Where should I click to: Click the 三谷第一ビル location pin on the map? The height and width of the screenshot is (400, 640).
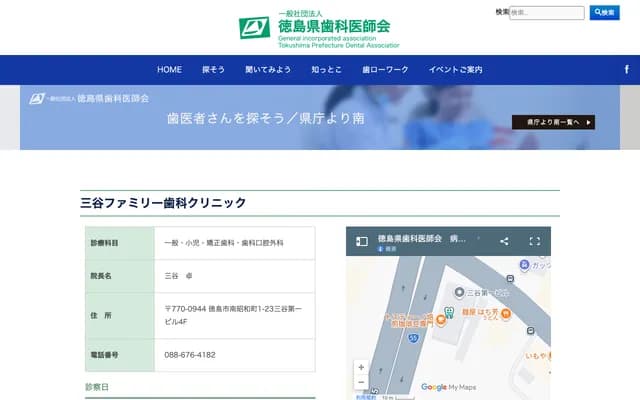pos(460,292)
